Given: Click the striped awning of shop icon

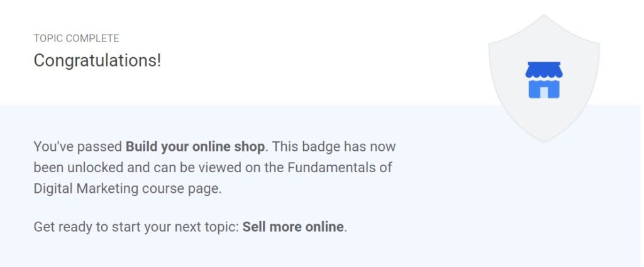Looking at the screenshot, I should tap(544, 70).
